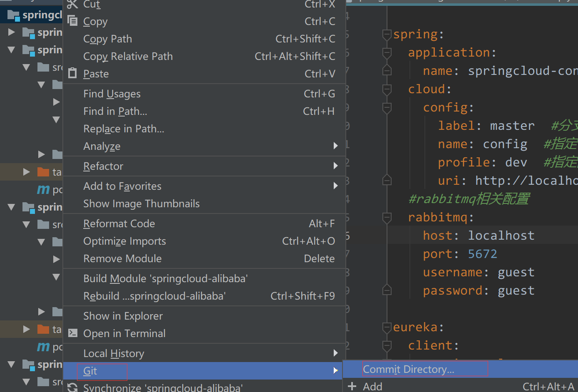Open Replace in Path dialog

(x=204, y=129)
